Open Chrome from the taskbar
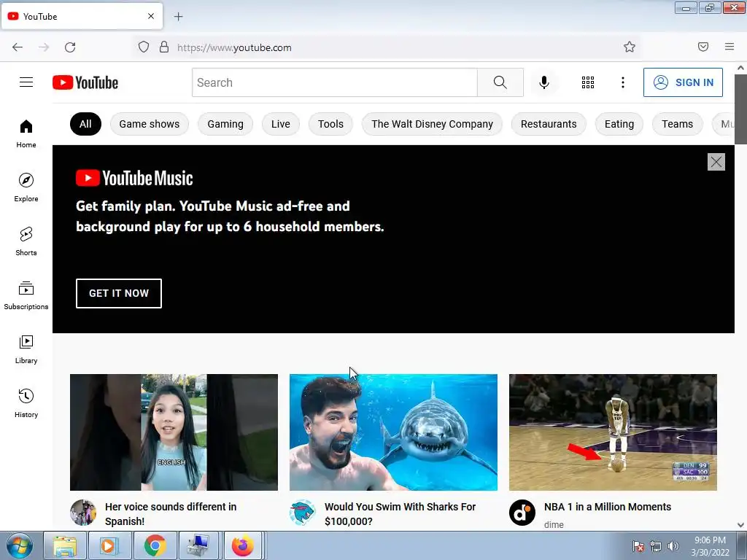The height and width of the screenshot is (560, 747). tap(155, 545)
